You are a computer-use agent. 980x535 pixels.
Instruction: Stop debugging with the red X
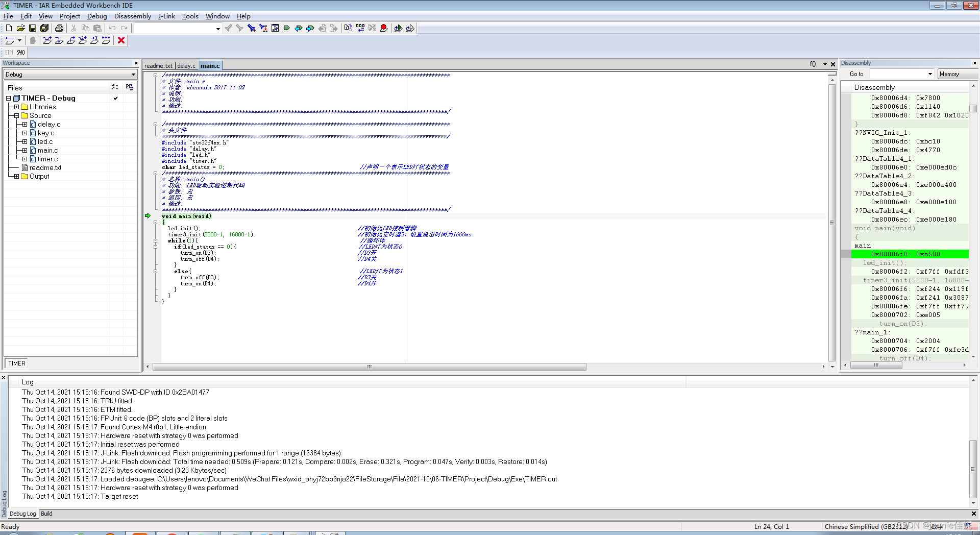pyautogui.click(x=121, y=40)
